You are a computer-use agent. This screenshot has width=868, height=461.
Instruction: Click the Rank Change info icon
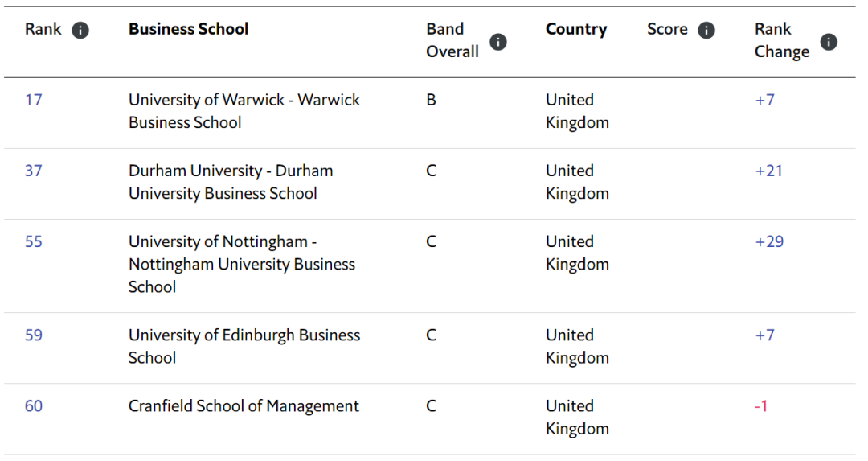[x=829, y=42]
